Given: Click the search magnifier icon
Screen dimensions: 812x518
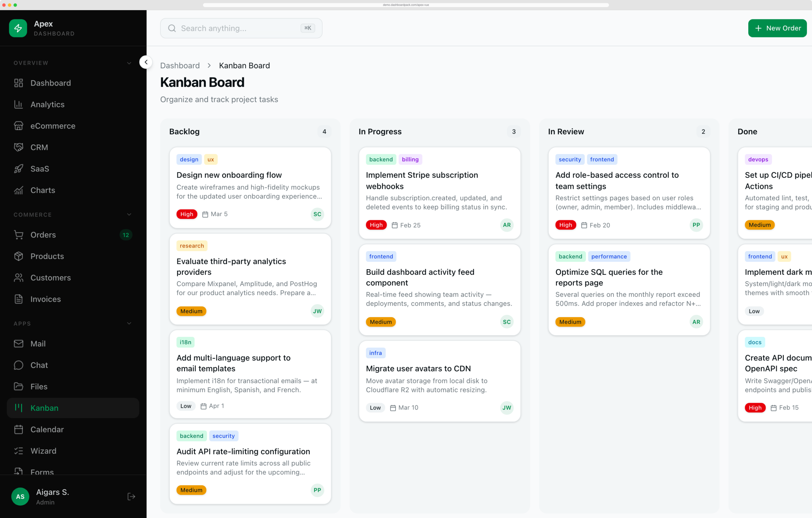Looking at the screenshot, I should tap(172, 28).
